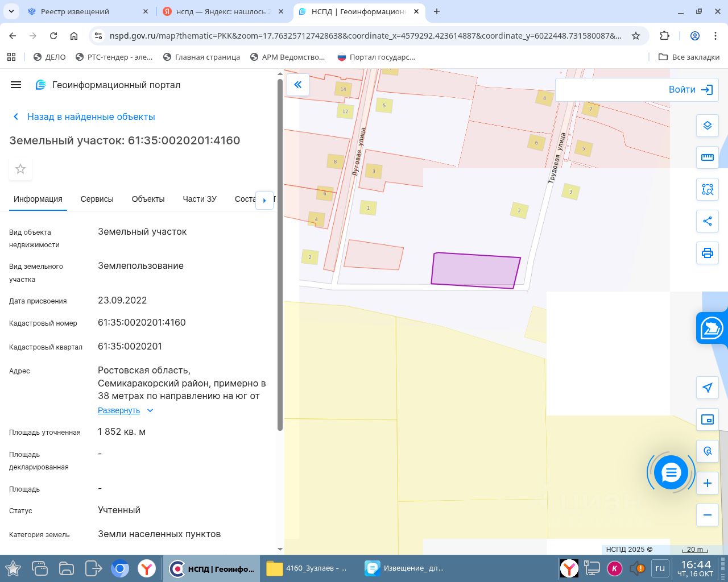
Task: Open the Главная страница bookmark
Action: 201,57
